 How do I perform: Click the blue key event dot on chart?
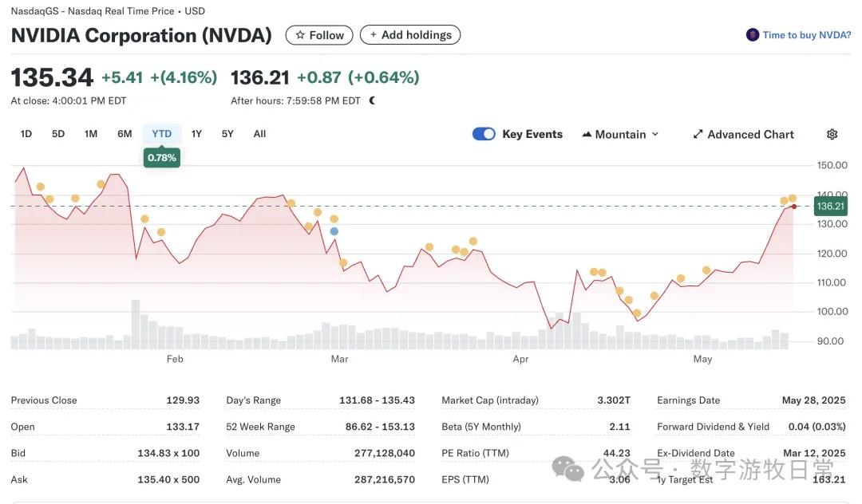point(334,231)
